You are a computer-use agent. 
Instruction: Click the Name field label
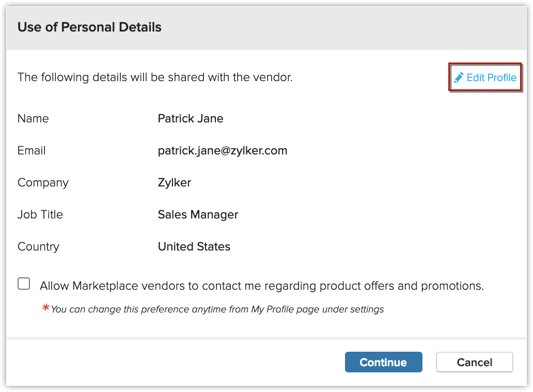point(33,118)
